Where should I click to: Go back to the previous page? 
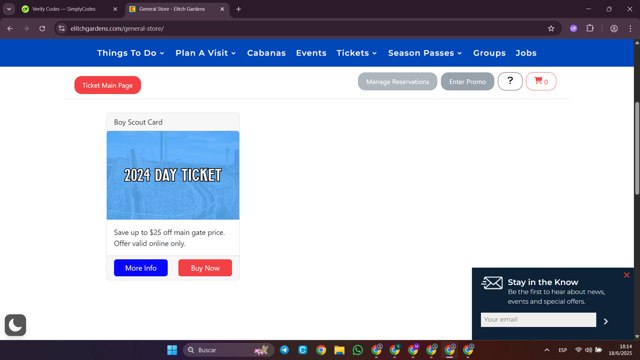click(x=10, y=29)
